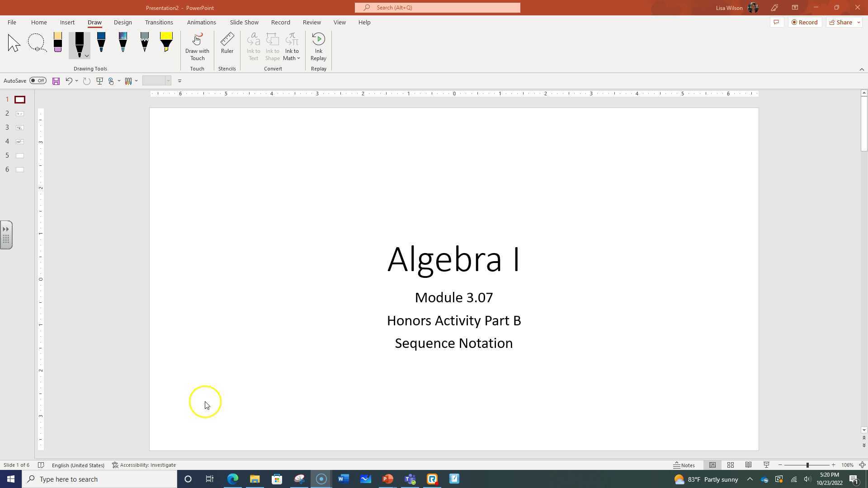Screen dimensions: 868x488
Task: Open PowerPoint from the taskbar
Action: (387, 479)
